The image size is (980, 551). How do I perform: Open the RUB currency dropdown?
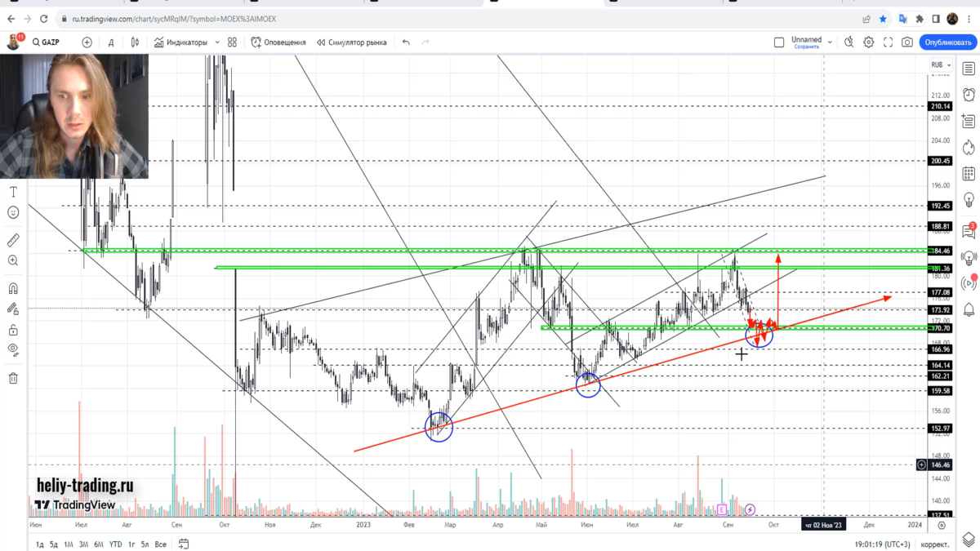click(940, 65)
